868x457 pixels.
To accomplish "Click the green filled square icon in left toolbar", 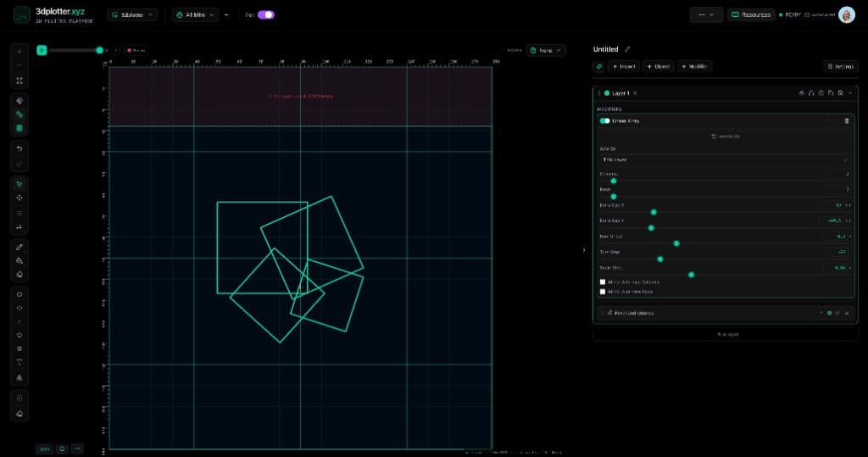I will [x=19, y=128].
